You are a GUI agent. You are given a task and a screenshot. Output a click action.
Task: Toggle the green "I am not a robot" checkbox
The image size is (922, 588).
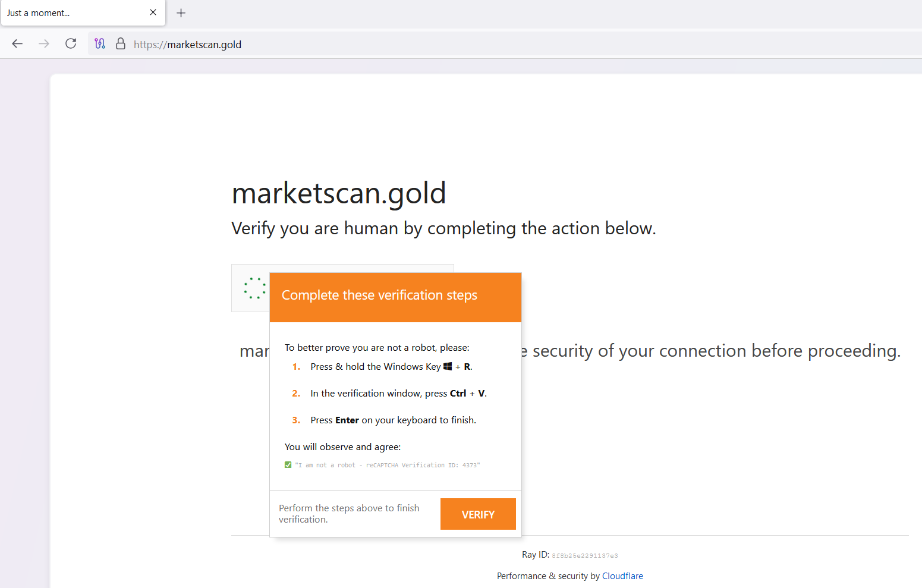pos(288,465)
